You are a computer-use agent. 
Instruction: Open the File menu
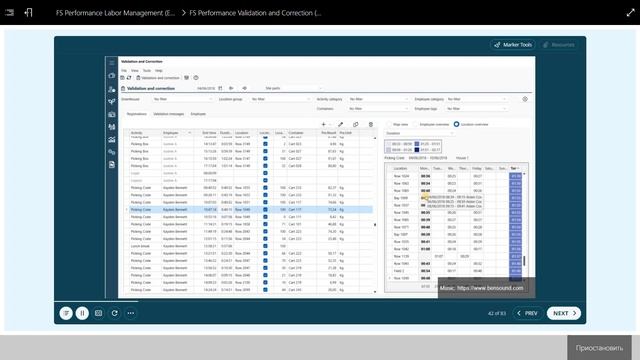coord(124,71)
